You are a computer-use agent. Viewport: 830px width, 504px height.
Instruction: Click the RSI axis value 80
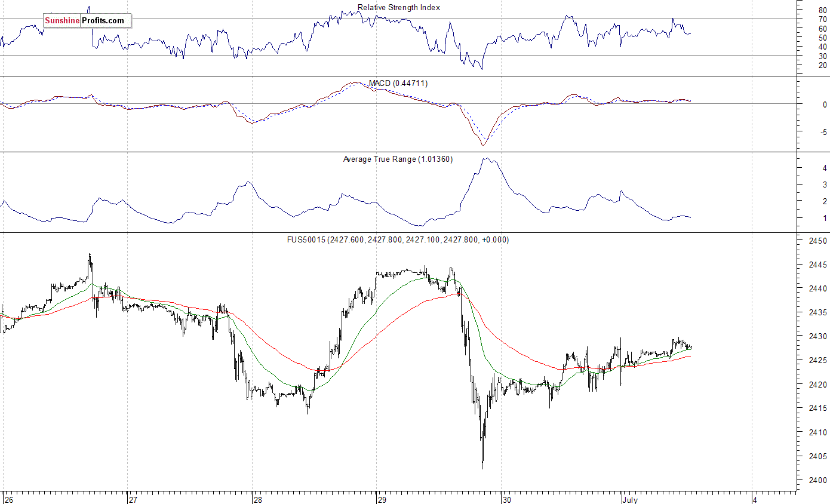point(823,10)
